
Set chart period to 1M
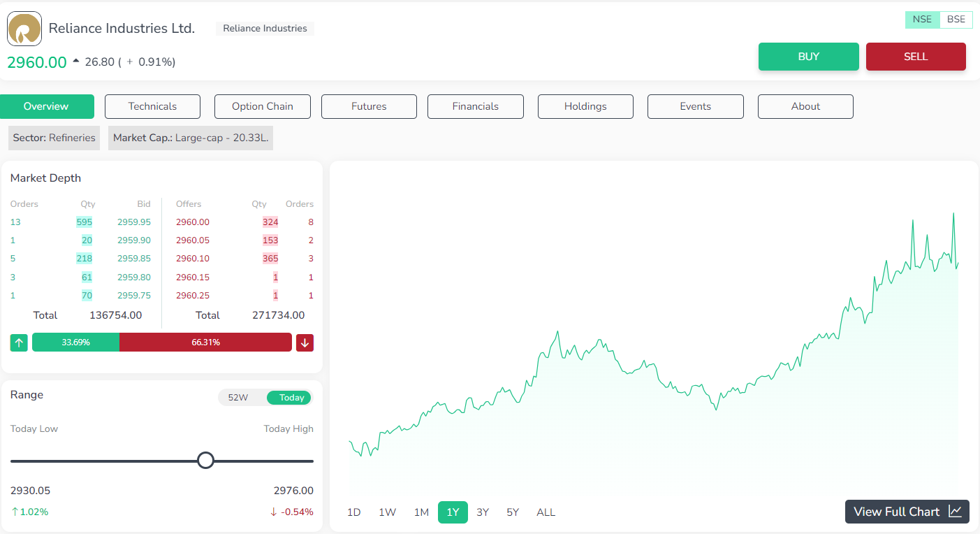tap(421, 512)
